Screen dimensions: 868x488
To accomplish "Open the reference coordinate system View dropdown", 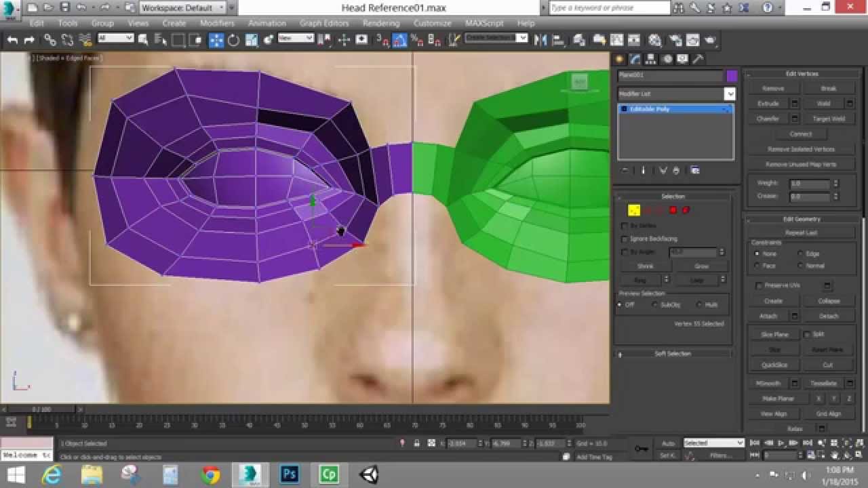I will click(295, 38).
